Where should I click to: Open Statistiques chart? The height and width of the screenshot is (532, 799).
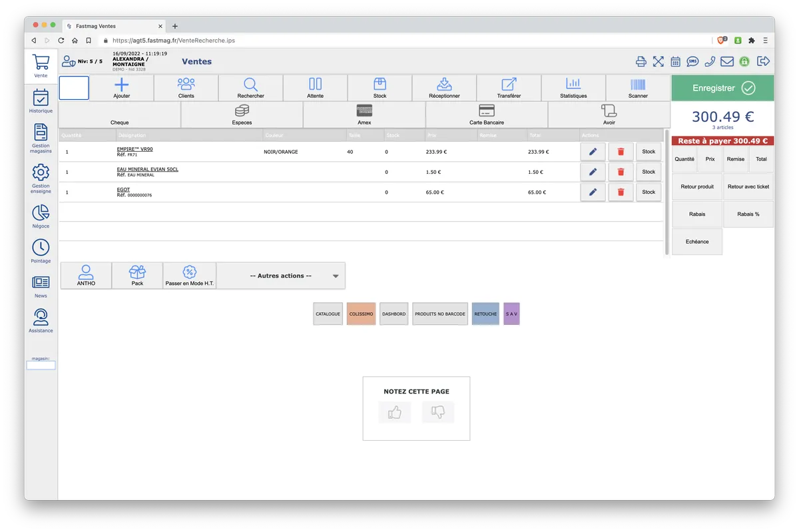[x=573, y=88]
